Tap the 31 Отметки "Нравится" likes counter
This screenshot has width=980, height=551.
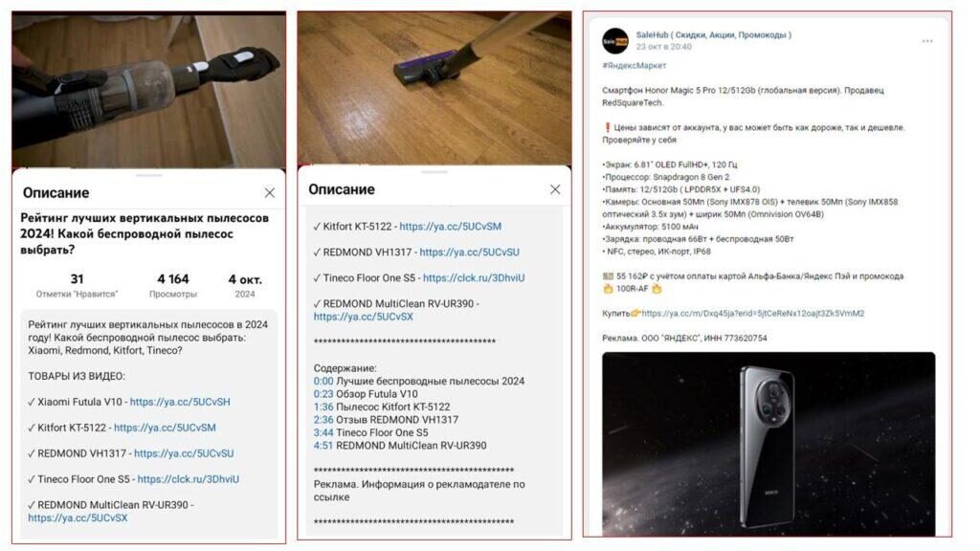tap(77, 285)
